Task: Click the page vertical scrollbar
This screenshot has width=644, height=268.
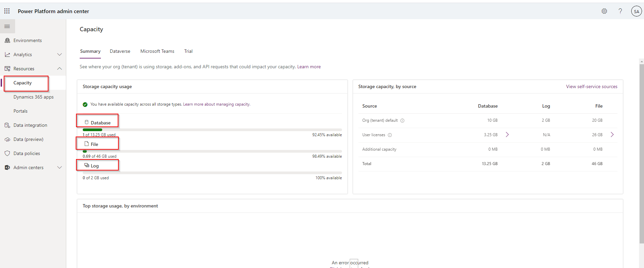Action: coord(642,153)
